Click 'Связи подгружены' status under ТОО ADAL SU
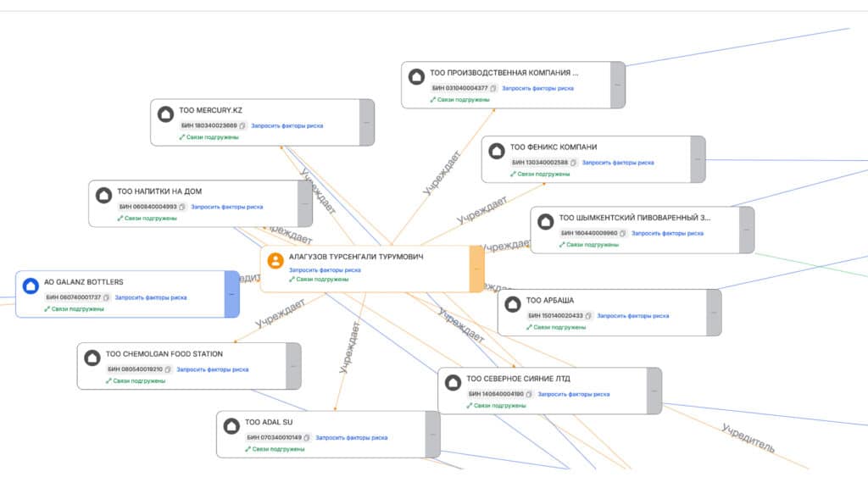This screenshot has height=488, width=868. [275, 449]
